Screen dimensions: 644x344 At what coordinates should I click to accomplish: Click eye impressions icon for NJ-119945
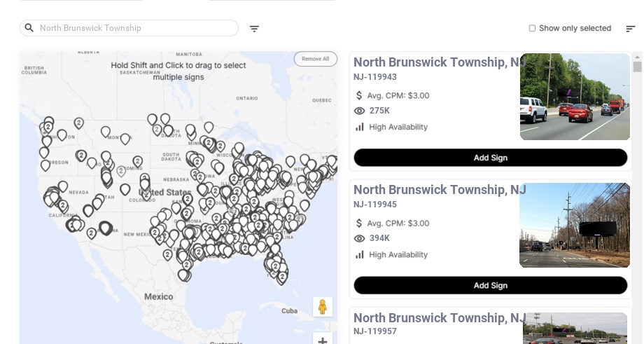point(359,238)
